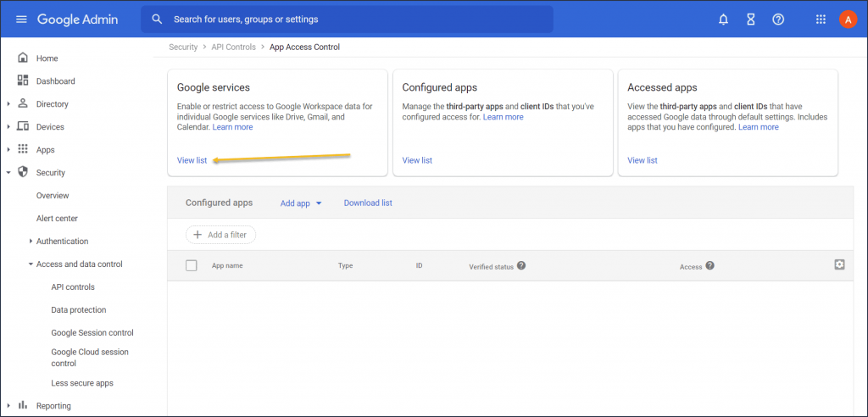Click the Google Admin logo text
The width and height of the screenshot is (868, 417).
77,19
